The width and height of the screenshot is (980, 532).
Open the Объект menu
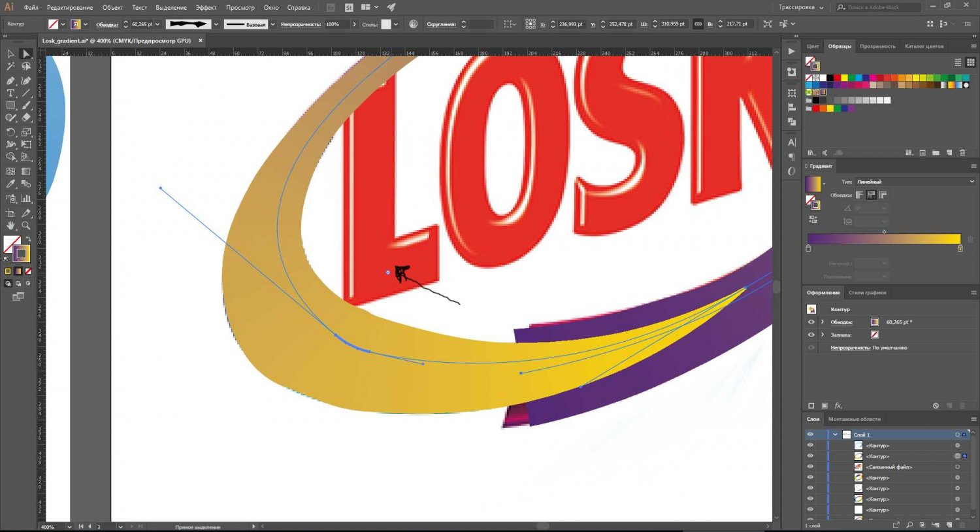pyautogui.click(x=112, y=7)
